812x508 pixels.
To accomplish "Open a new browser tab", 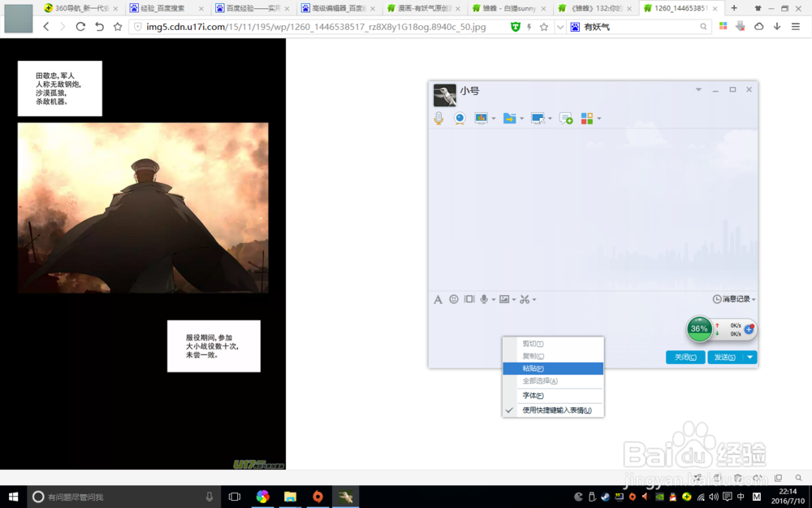I will [734, 8].
